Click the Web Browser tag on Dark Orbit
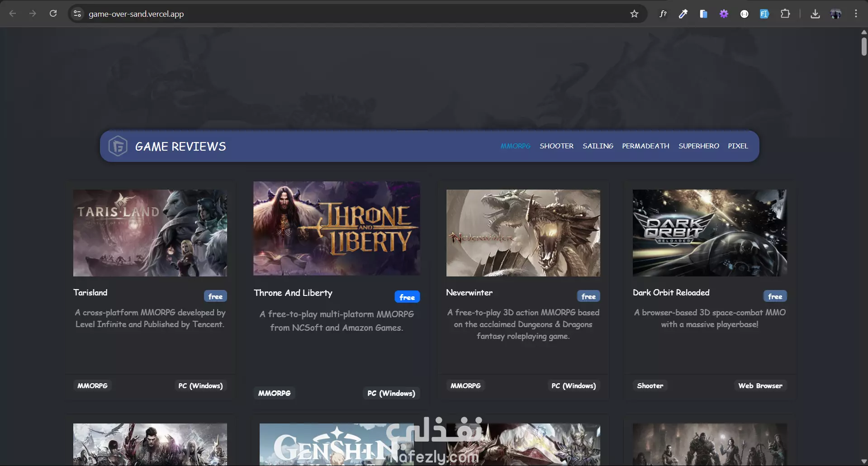Image resolution: width=868 pixels, height=466 pixels. pos(760,385)
